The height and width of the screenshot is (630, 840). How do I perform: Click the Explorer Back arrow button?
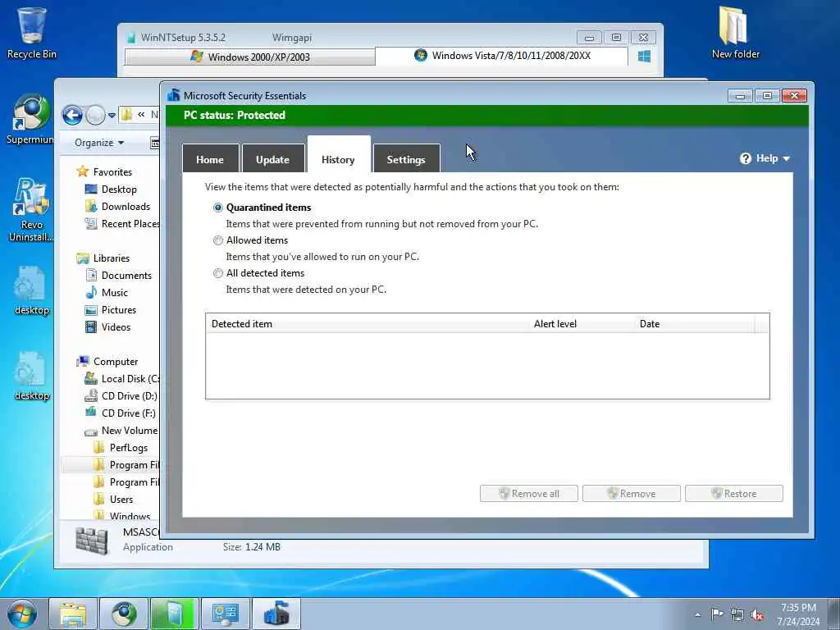click(72, 115)
